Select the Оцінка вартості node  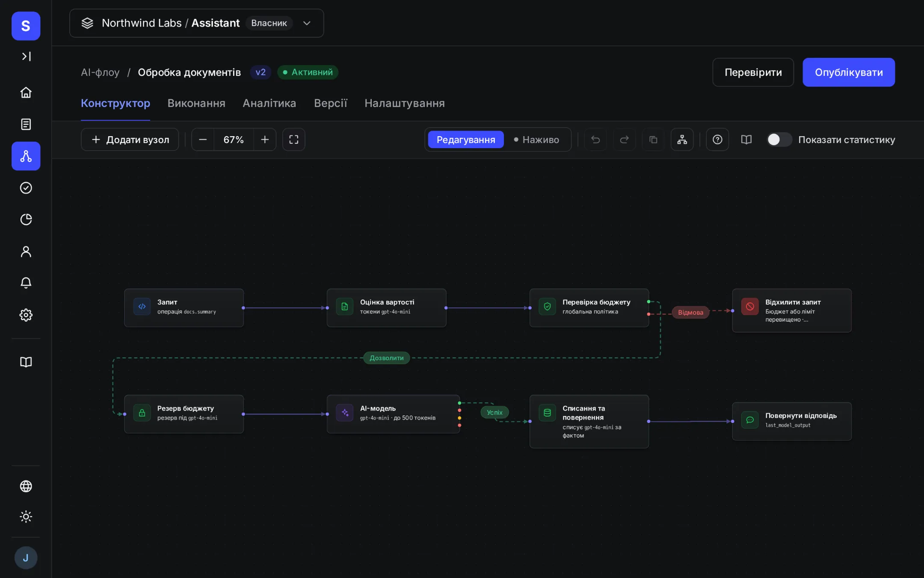coord(387,307)
